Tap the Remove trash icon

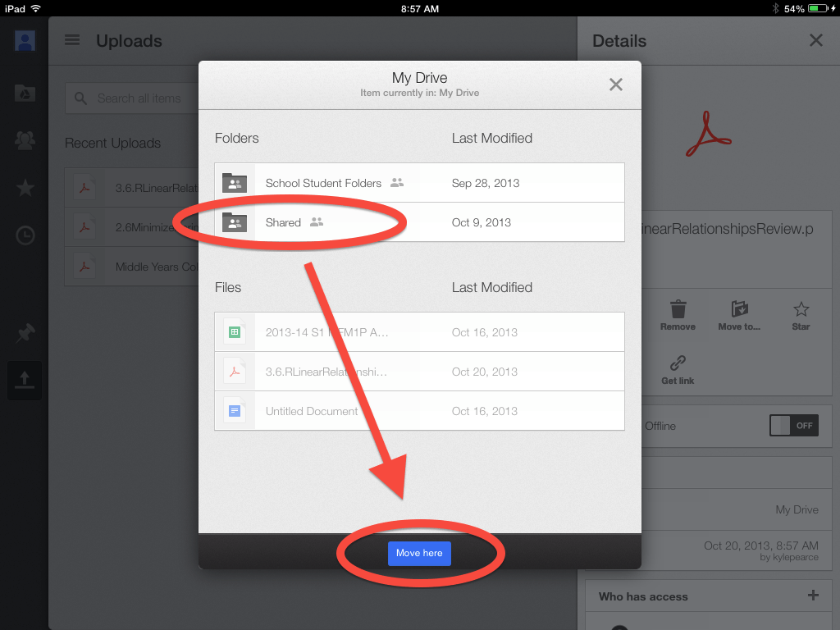coord(678,310)
